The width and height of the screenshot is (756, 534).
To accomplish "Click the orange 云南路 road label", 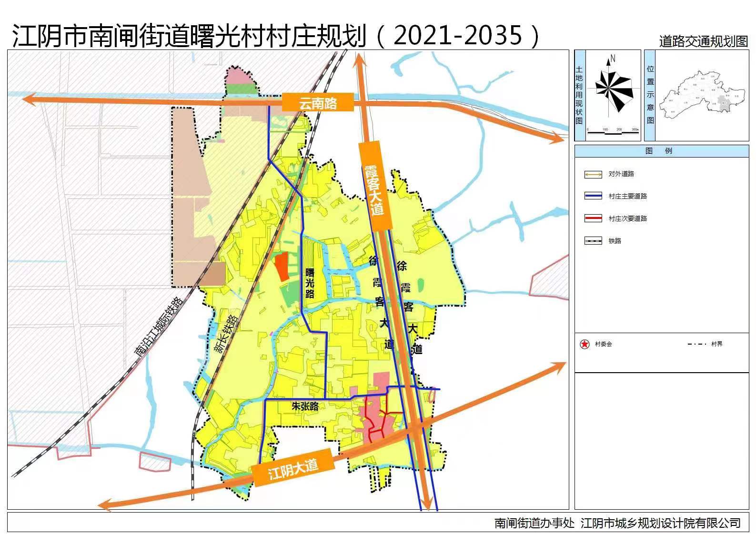I will click(x=318, y=102).
